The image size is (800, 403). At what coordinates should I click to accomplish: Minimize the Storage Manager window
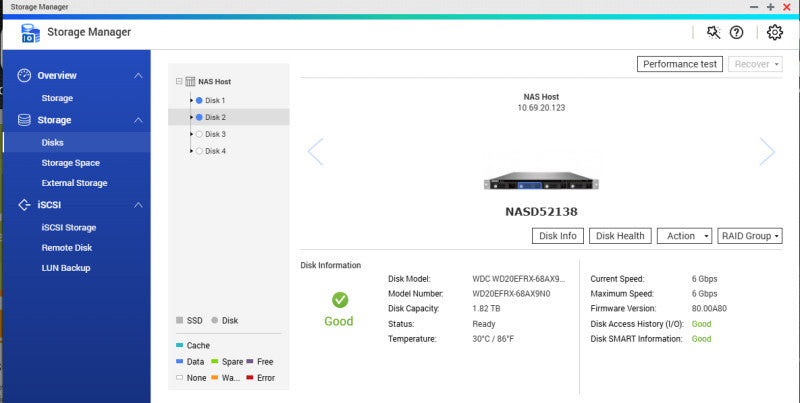754,7
